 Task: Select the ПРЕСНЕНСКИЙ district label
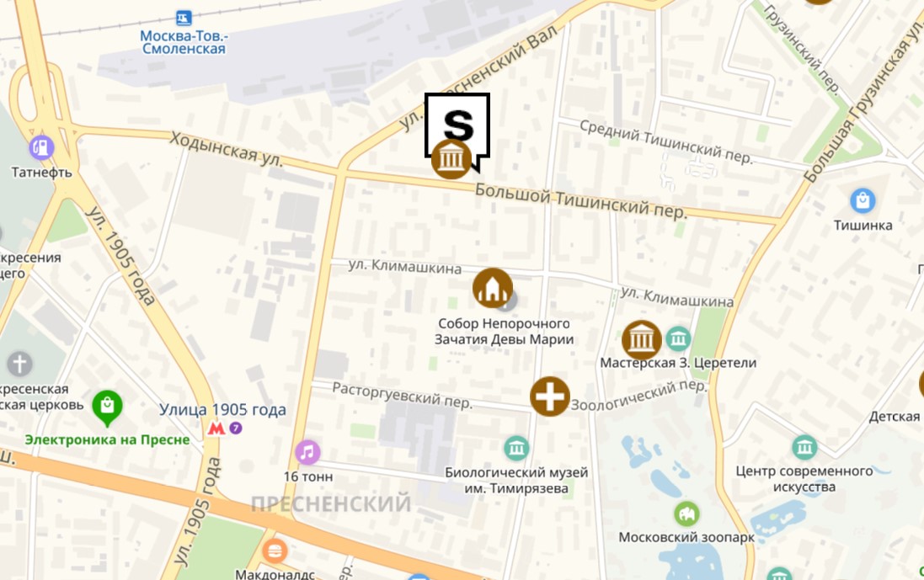click(x=331, y=504)
